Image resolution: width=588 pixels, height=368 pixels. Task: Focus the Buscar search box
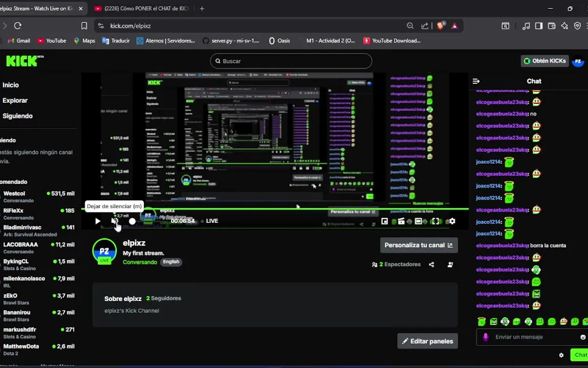click(291, 61)
